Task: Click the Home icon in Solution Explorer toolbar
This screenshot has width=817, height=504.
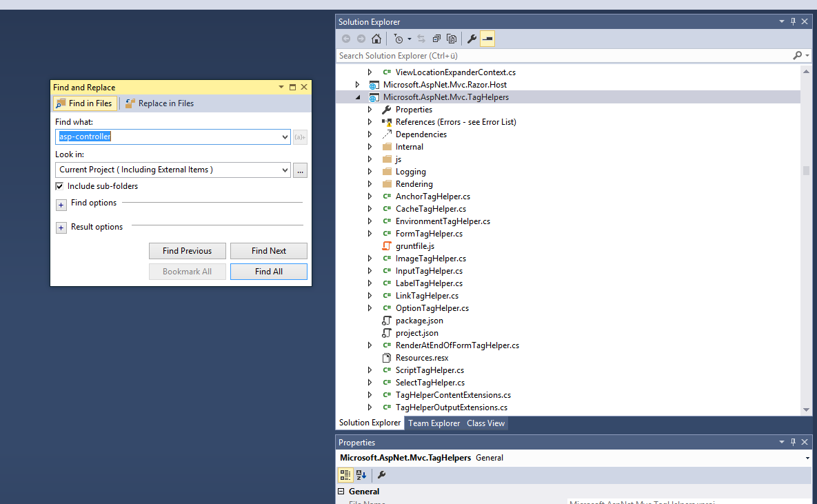Action: 376,39
